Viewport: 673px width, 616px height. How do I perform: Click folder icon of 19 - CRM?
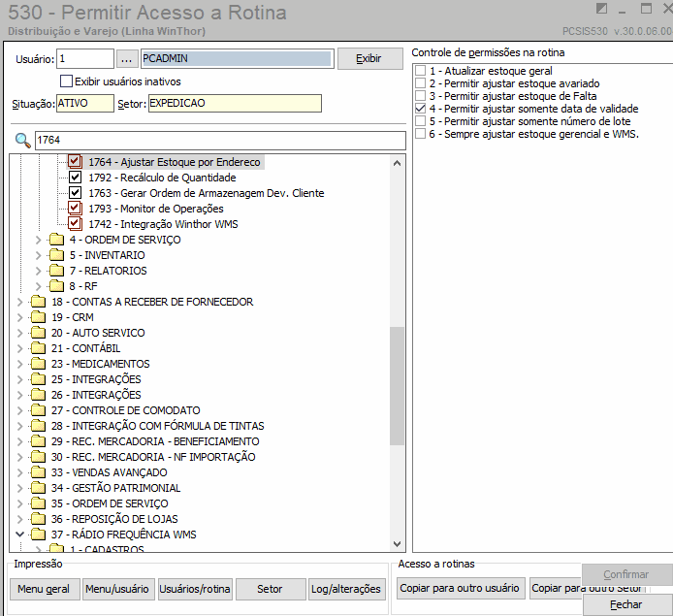click(x=38, y=317)
